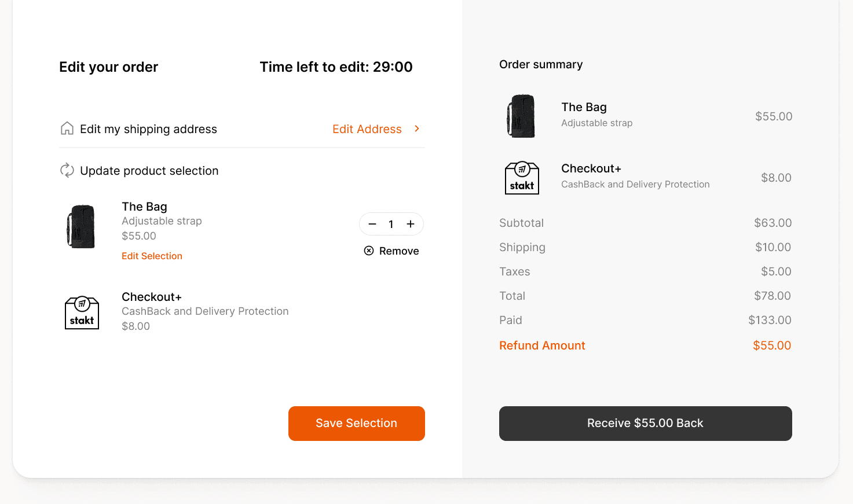Viewport: 853px width, 504px height.
Task: Click the Remove label for The Bag
Action: click(x=399, y=251)
